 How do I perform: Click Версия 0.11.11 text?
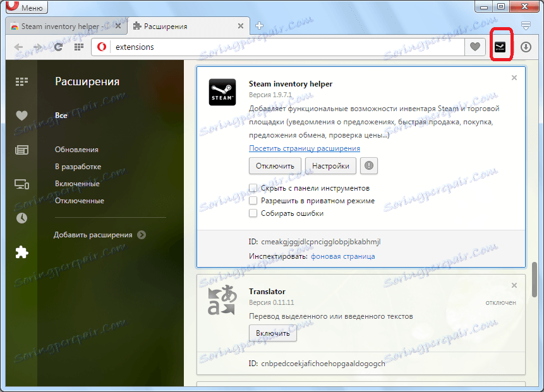[271, 302]
